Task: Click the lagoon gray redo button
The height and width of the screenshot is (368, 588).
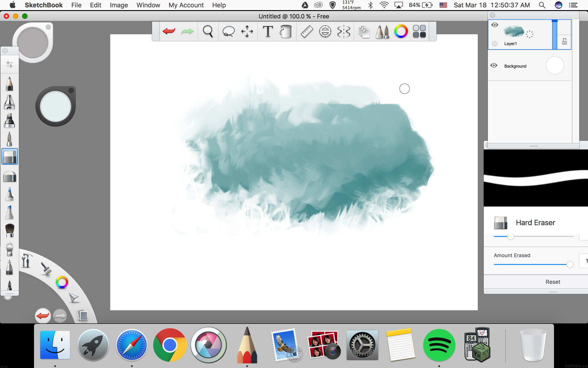Action: (60, 316)
